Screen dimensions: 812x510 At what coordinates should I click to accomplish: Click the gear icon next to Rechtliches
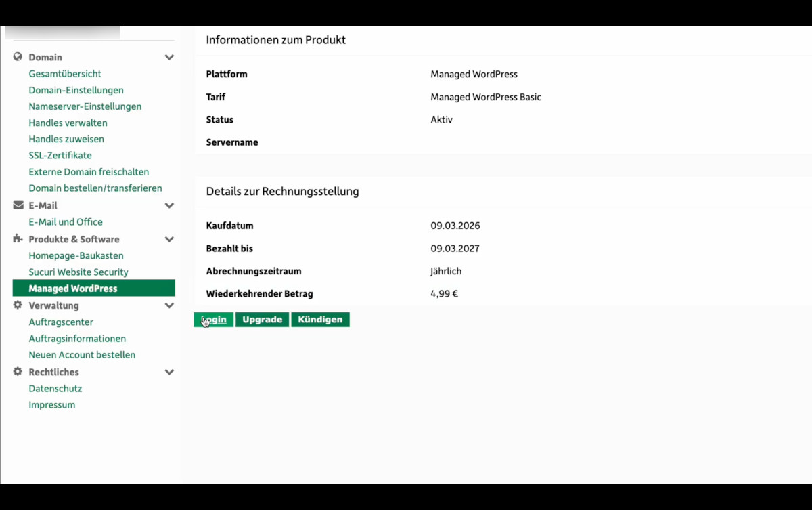coord(18,372)
